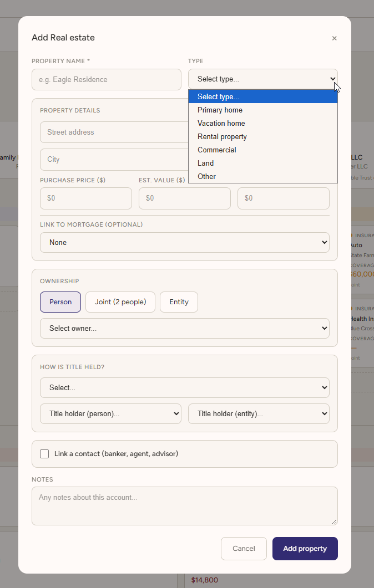
Task: Close the Add Real estate dialog
Action: 334,38
